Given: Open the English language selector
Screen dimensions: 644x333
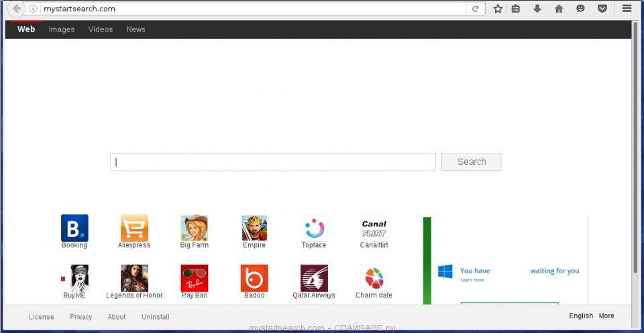Looking at the screenshot, I should (x=581, y=316).
